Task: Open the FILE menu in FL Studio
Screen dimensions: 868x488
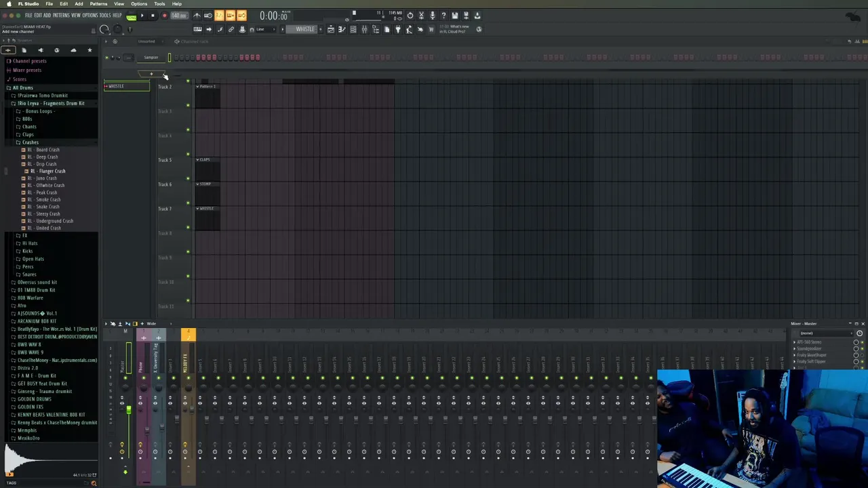Action: click(x=28, y=16)
